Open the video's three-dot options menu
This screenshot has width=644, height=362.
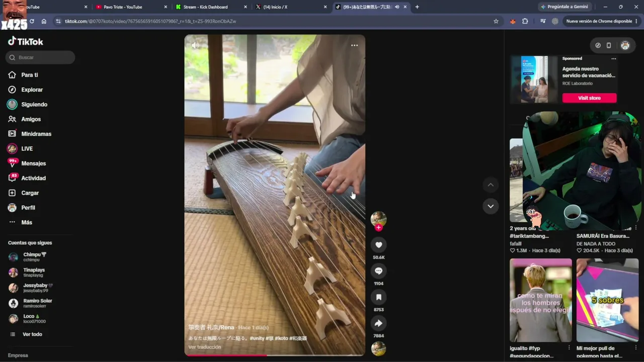354,45
